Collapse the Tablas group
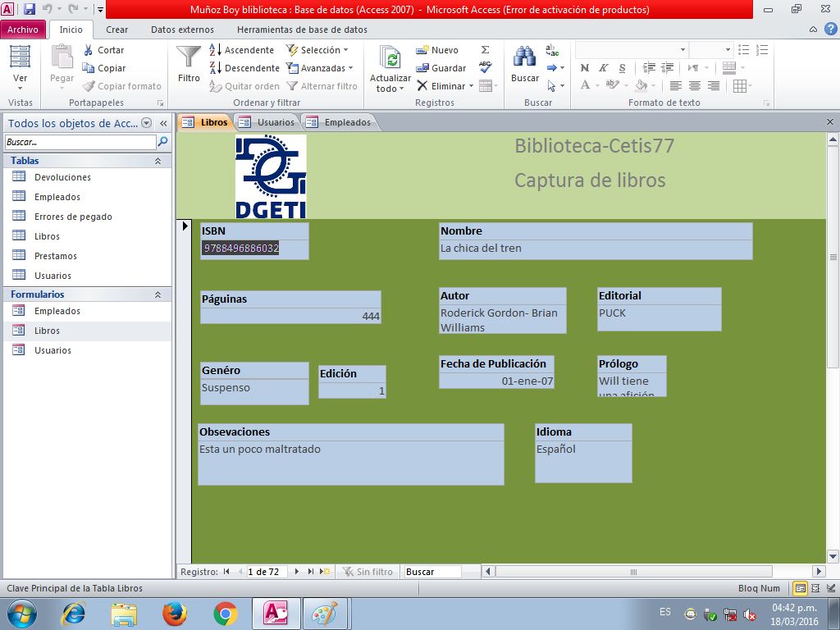This screenshot has height=630, width=840. [157, 161]
